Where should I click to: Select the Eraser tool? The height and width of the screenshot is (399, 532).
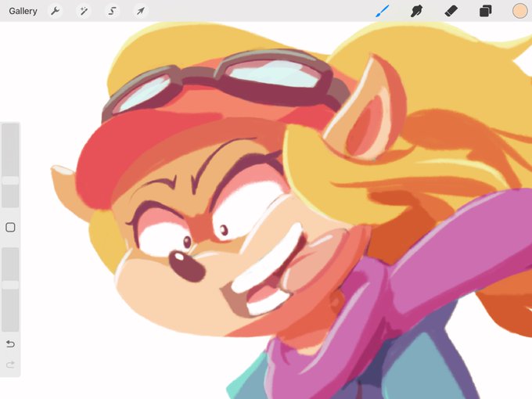(x=451, y=11)
